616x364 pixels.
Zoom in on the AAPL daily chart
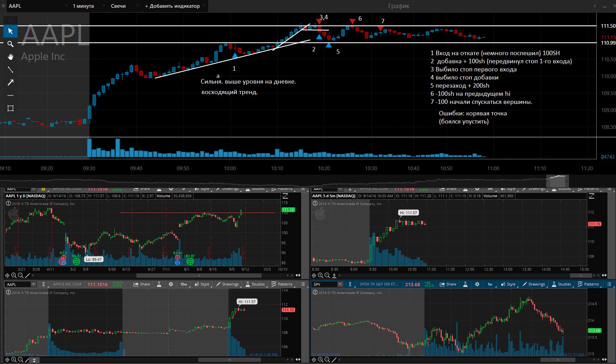point(14,276)
